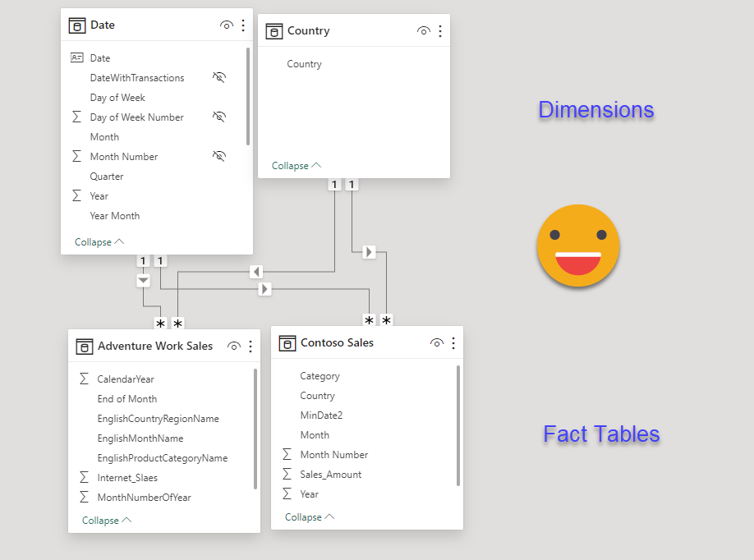Show the hidden Month Number field in Date
754x560 pixels.
[x=219, y=156]
